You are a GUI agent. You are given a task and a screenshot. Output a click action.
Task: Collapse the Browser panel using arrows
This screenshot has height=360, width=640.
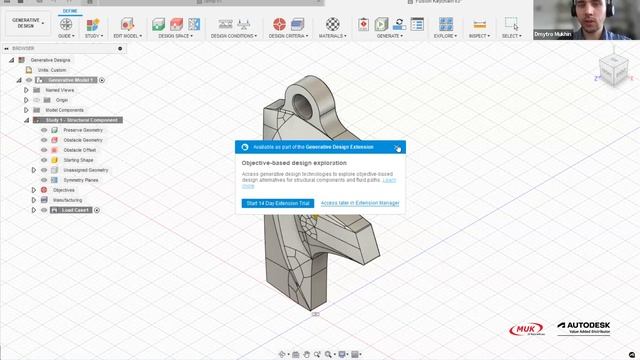[x=7, y=49]
